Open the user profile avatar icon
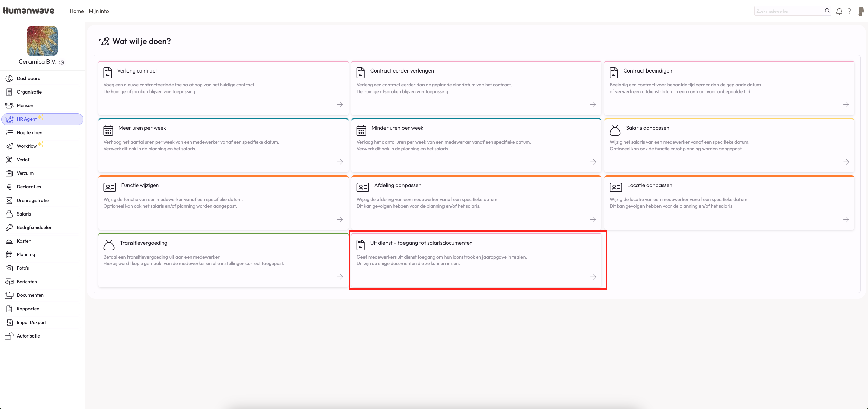 (x=861, y=11)
